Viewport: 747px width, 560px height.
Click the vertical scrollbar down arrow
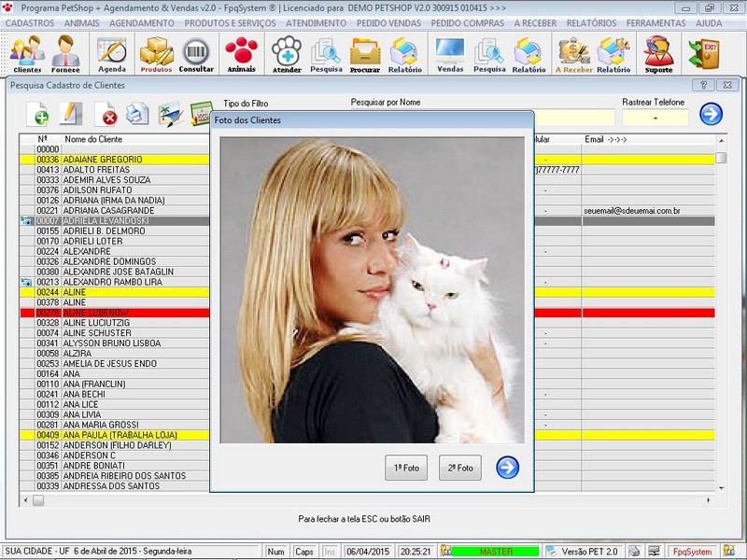[x=721, y=487]
